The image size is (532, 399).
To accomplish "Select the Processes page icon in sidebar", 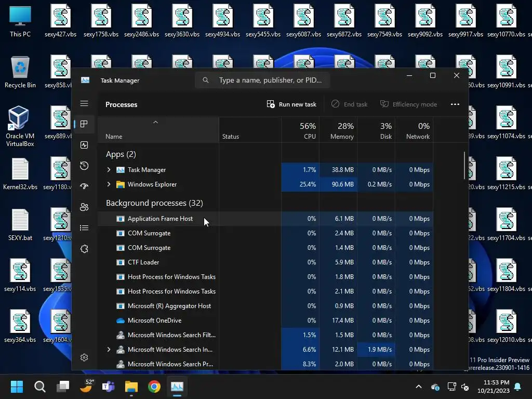I will [x=84, y=124].
